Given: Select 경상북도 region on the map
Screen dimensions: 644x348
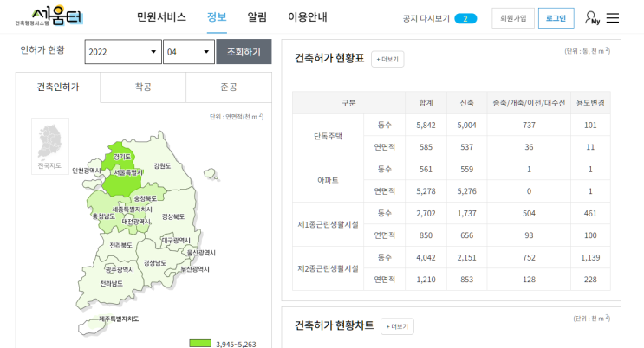Looking at the screenshot, I should point(172,216).
